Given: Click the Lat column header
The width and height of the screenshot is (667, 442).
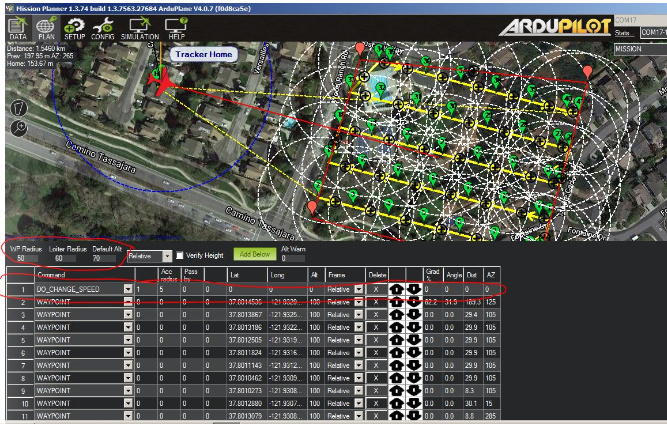Looking at the screenshot, I should 247,275.
